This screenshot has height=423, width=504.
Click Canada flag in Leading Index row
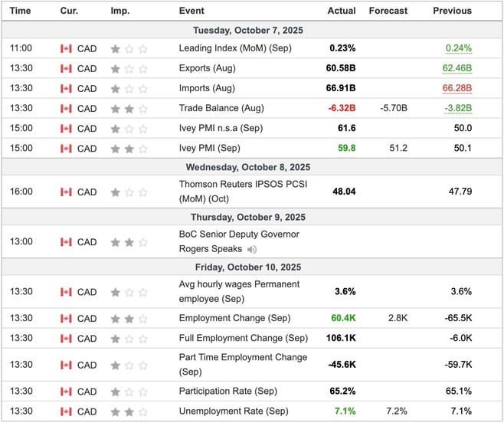coord(66,48)
